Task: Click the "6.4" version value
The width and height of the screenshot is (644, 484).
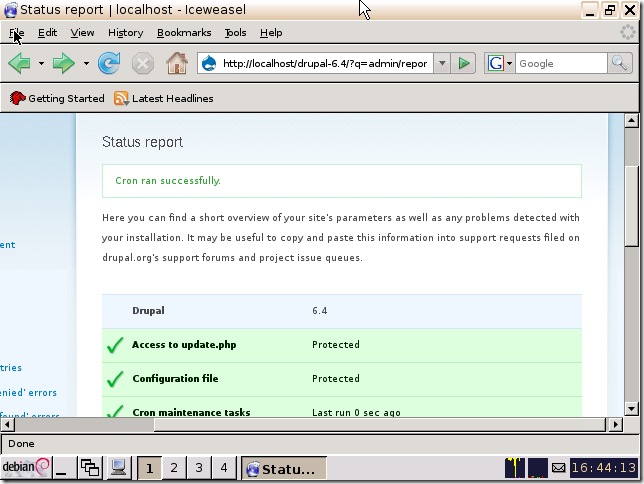Action: (x=320, y=311)
